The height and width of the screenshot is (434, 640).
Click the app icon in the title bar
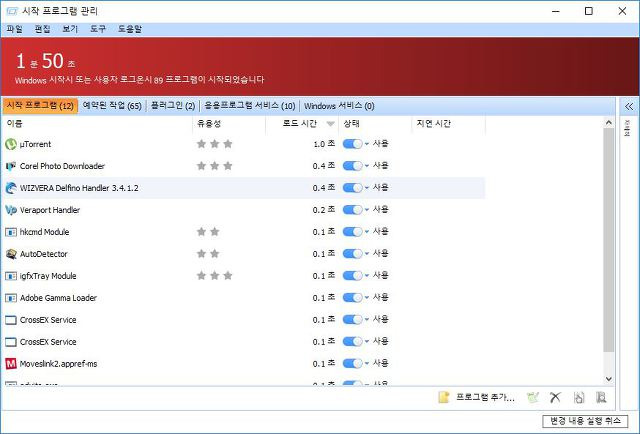tap(12, 11)
